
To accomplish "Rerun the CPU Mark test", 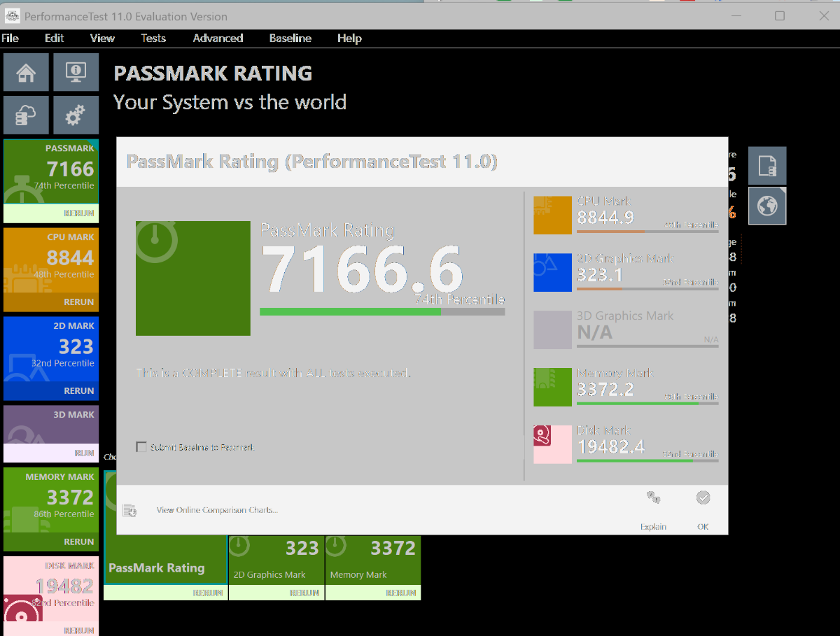I will 78,302.
